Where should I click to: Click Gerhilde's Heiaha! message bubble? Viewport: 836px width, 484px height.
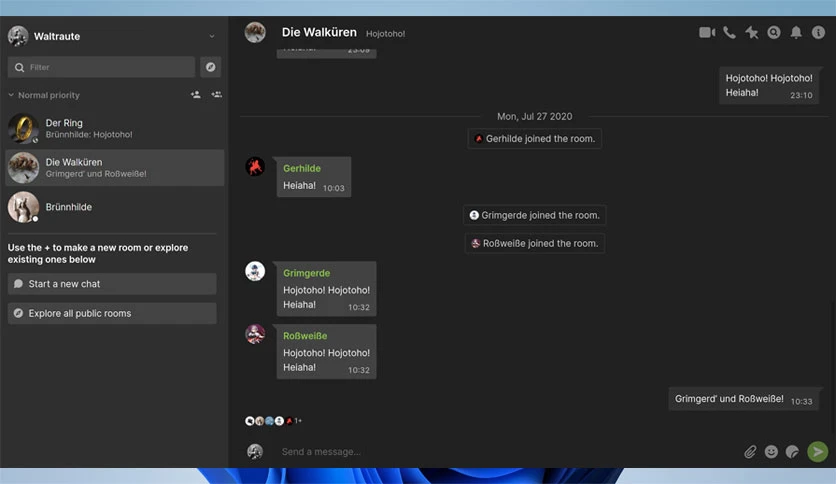click(314, 177)
